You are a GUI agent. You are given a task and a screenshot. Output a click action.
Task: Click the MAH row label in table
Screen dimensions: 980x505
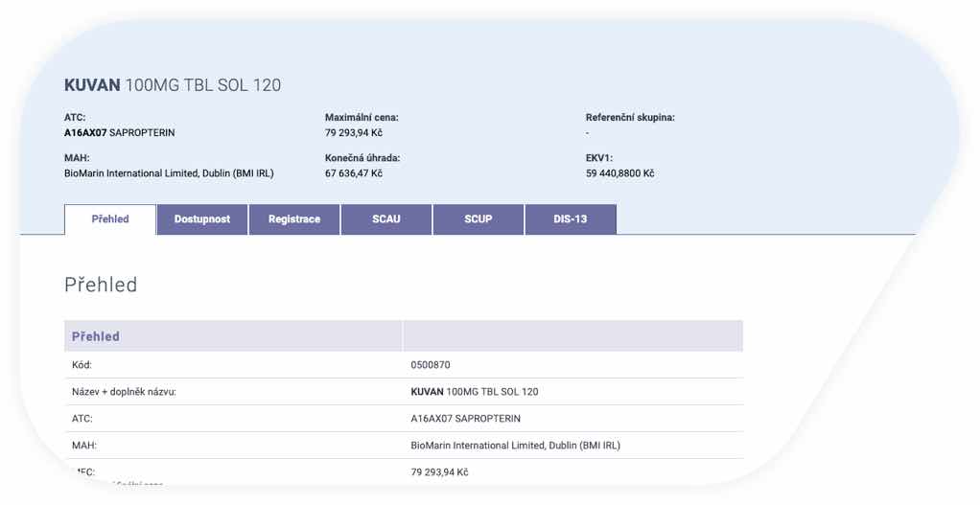tap(84, 446)
